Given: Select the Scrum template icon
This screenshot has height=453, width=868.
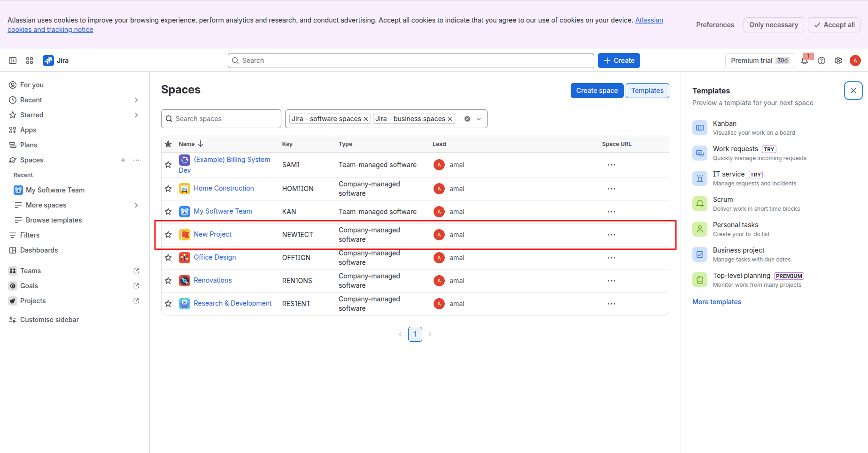Looking at the screenshot, I should click(700, 204).
